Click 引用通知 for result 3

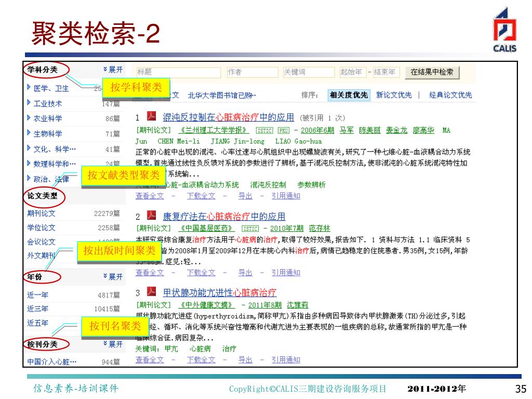coord(286,360)
